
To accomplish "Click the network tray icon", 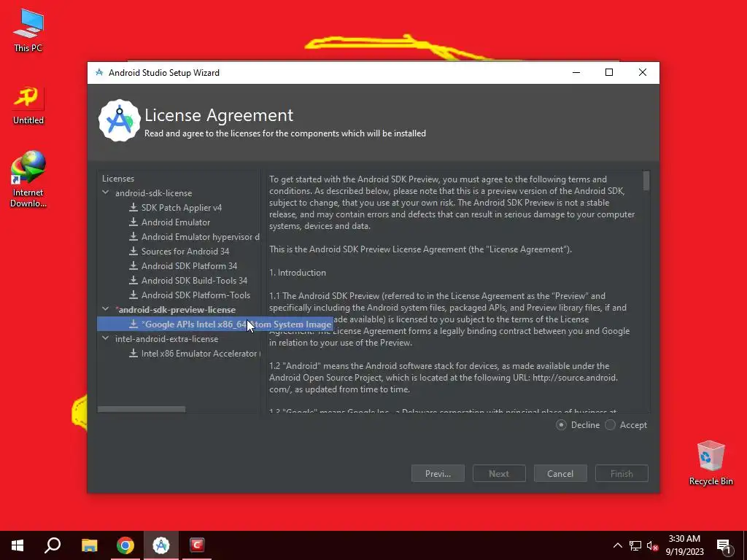I will [x=635, y=545].
